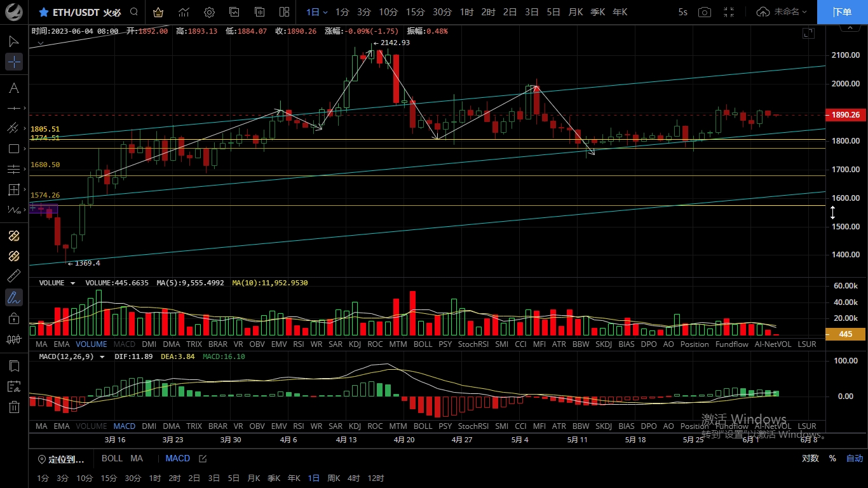The width and height of the screenshot is (868, 488).
Task: Expand the wave tool submenu arrow
Action: [24, 210]
